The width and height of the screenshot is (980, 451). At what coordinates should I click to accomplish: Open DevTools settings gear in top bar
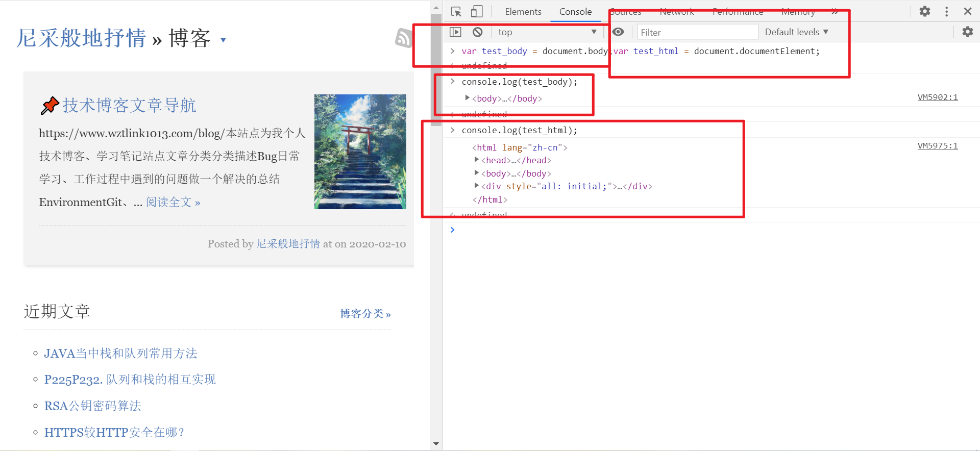tap(925, 11)
